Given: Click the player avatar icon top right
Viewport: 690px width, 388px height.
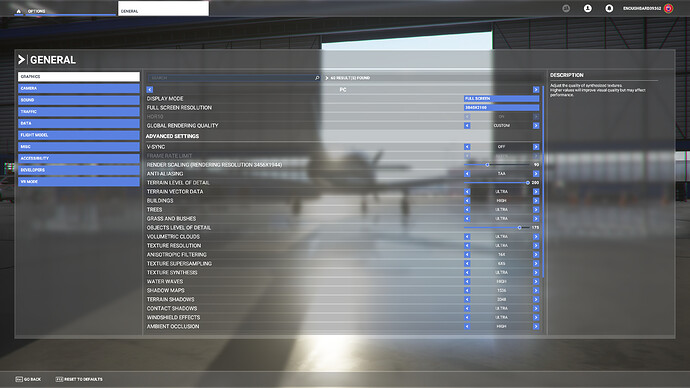Looking at the screenshot, I should (668, 8).
